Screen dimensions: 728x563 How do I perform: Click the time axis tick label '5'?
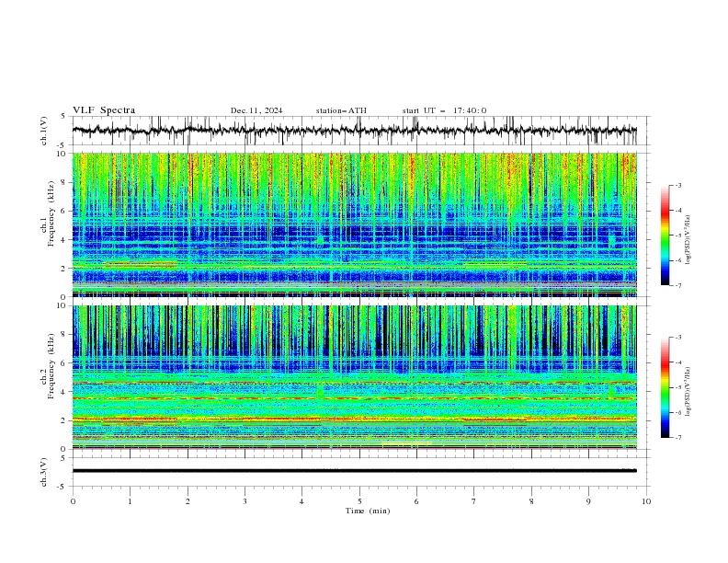tap(359, 501)
